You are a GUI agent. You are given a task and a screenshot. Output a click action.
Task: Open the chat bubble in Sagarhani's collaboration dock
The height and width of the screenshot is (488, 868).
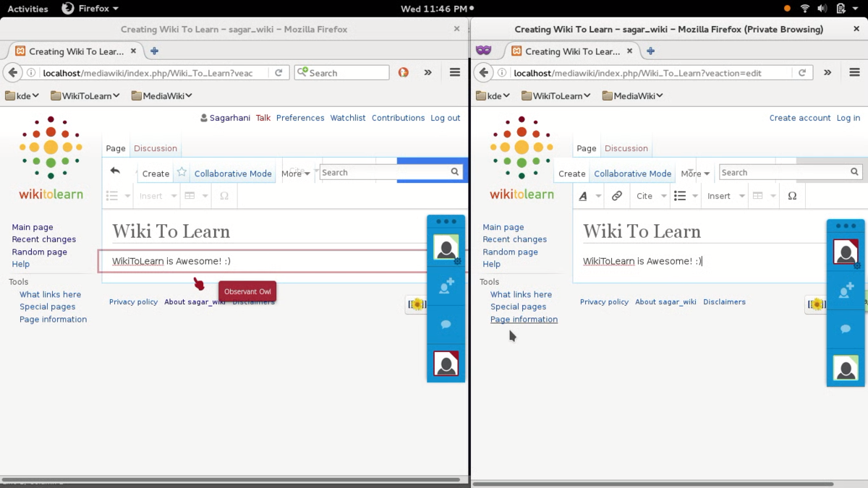[446, 325]
